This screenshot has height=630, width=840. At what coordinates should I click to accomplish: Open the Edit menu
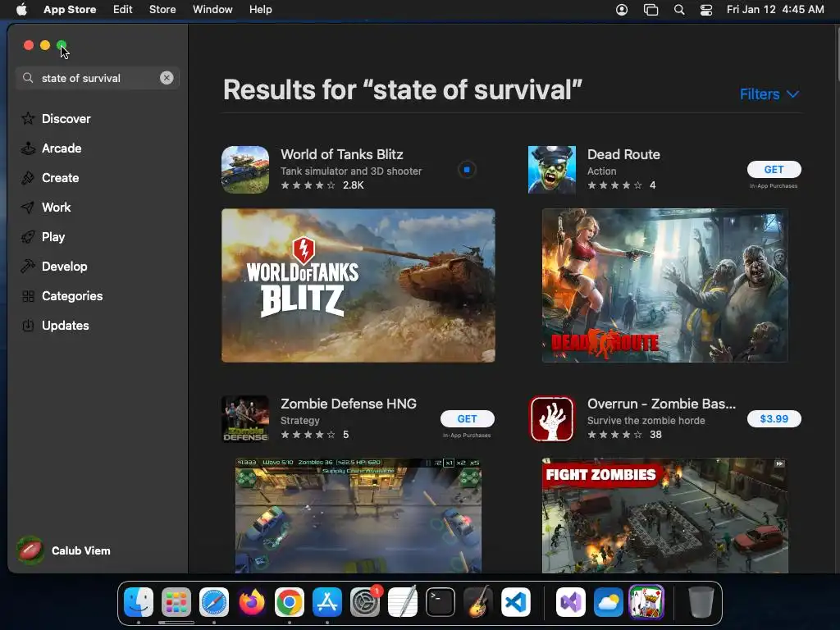(123, 9)
